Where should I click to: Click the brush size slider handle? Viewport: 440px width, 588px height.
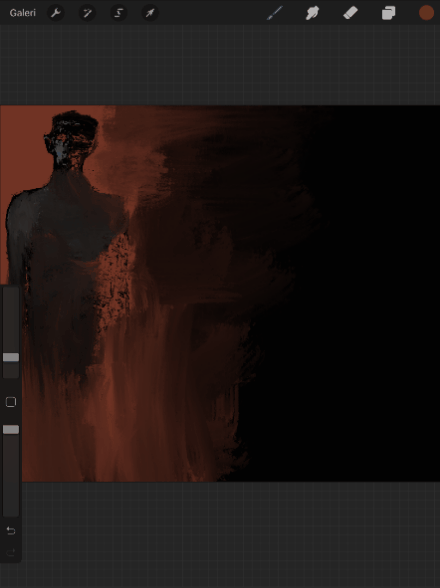11,357
